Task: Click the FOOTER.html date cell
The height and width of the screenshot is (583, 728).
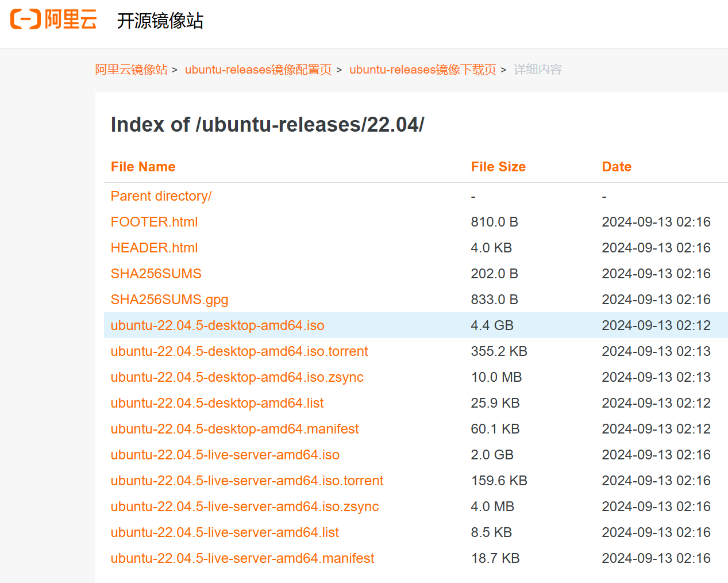Action: click(656, 222)
